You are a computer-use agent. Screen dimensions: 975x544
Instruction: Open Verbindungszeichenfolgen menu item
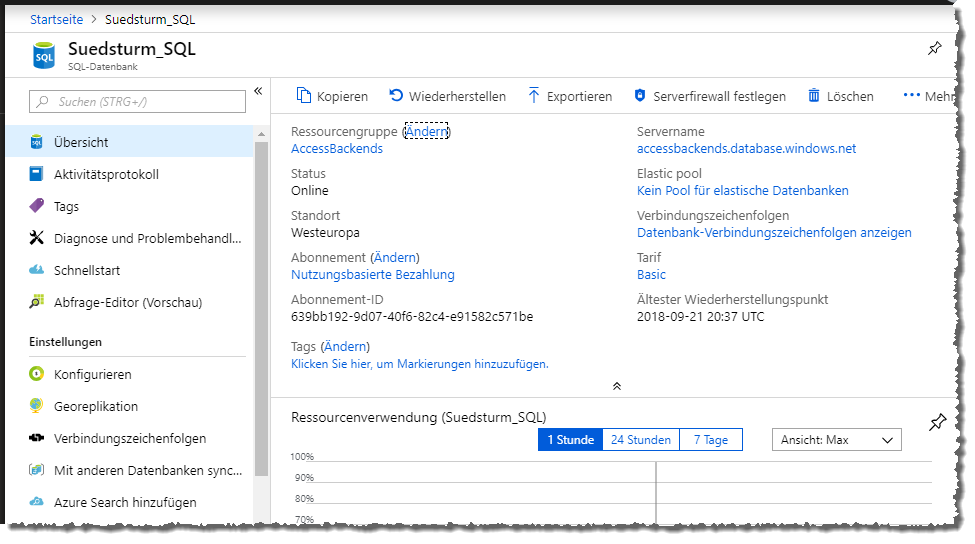[x=129, y=438]
